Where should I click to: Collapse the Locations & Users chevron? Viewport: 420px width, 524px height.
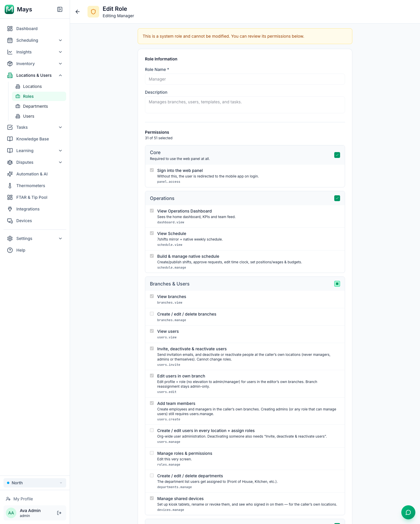pyautogui.click(x=60, y=75)
